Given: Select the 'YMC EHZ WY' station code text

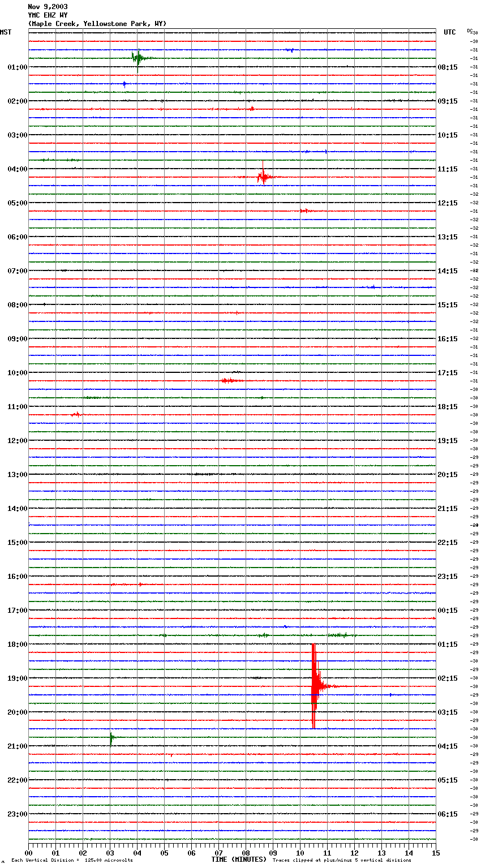Looking at the screenshot, I should click(48, 15).
